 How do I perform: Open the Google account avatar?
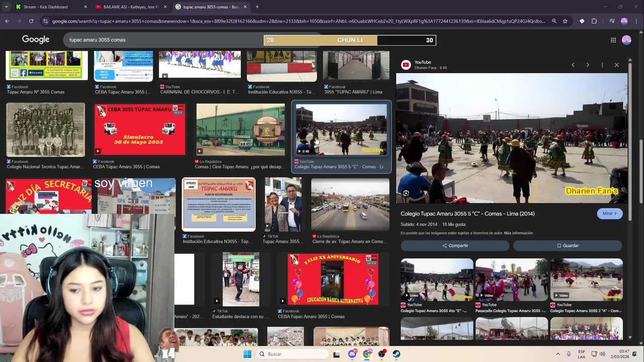[x=626, y=40]
